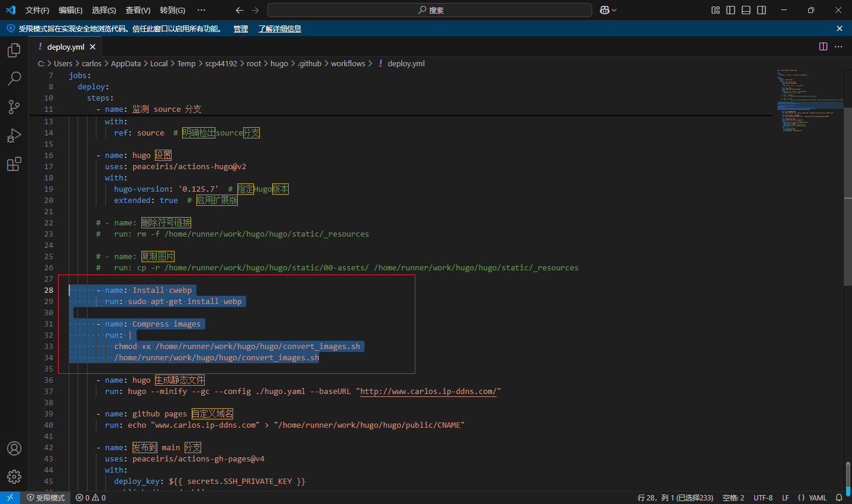Open the Explorer view in activity bar
This screenshot has width=852, height=504.
point(14,50)
